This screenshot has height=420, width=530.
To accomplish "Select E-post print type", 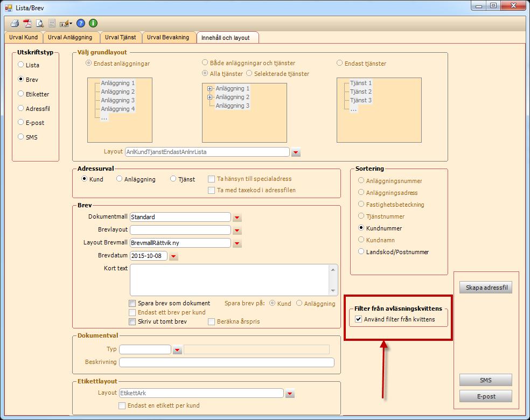I will [x=20, y=122].
